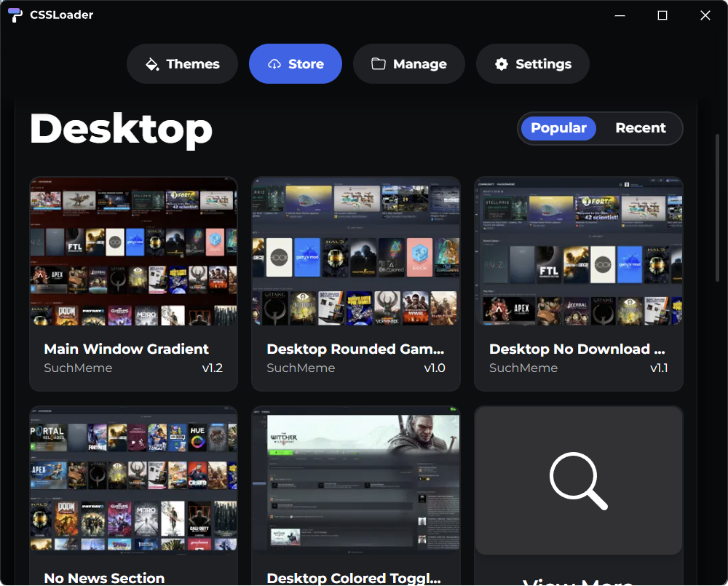
Task: Click the paint bucket icon in Themes
Action: tap(152, 64)
